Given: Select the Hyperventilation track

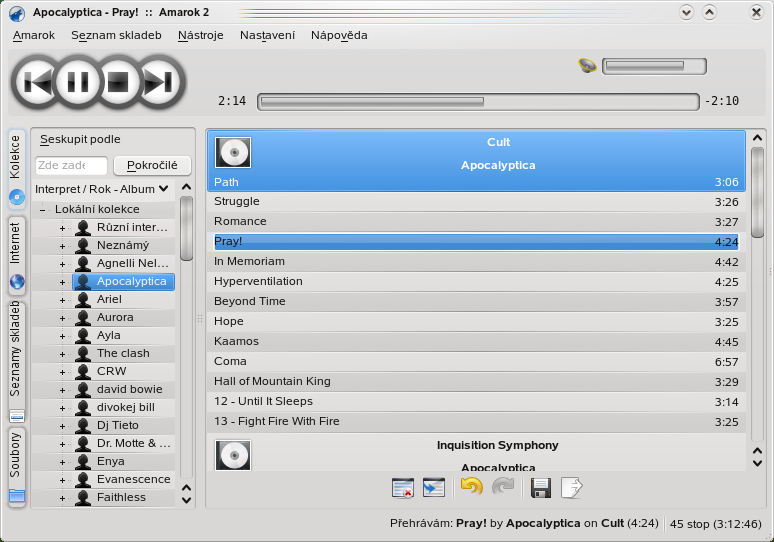Looking at the screenshot, I should coord(476,282).
